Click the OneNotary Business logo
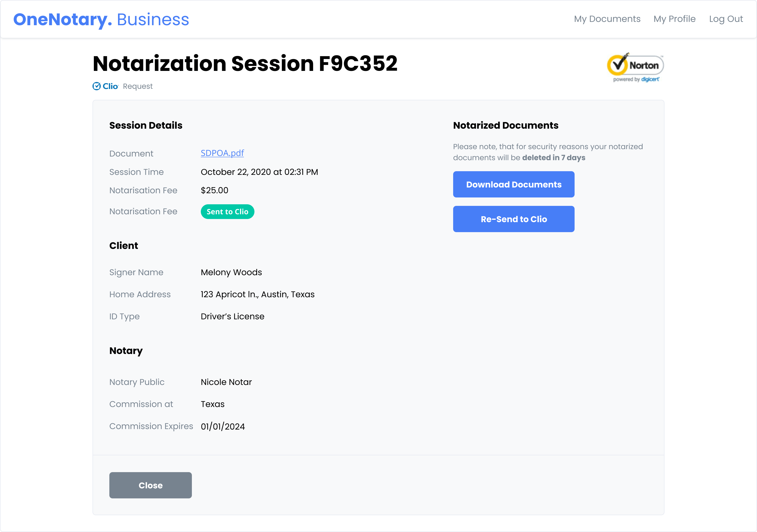The width and height of the screenshot is (757, 532). point(101,19)
